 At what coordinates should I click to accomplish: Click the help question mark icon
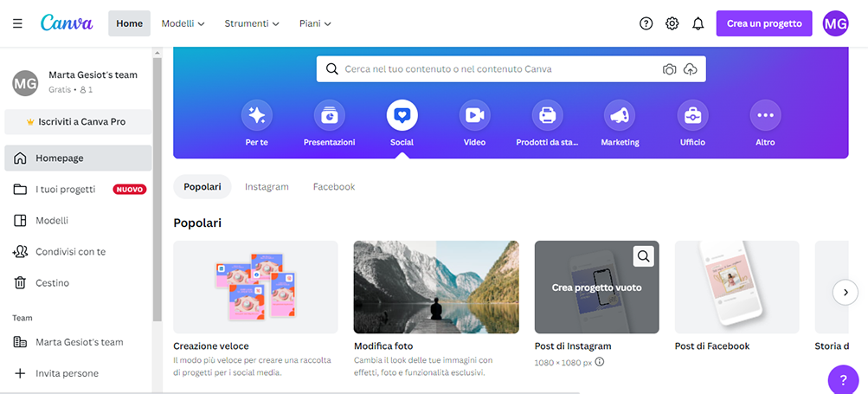[646, 23]
